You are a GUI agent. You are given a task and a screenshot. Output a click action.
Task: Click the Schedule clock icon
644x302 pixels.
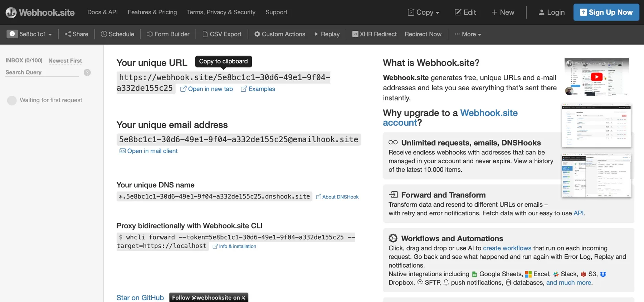(x=104, y=34)
